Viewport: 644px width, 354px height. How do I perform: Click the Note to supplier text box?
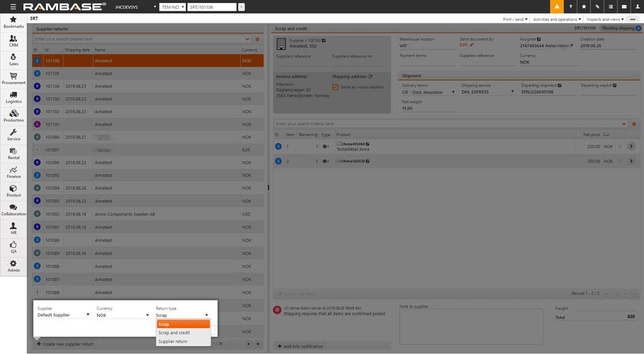click(x=470, y=326)
